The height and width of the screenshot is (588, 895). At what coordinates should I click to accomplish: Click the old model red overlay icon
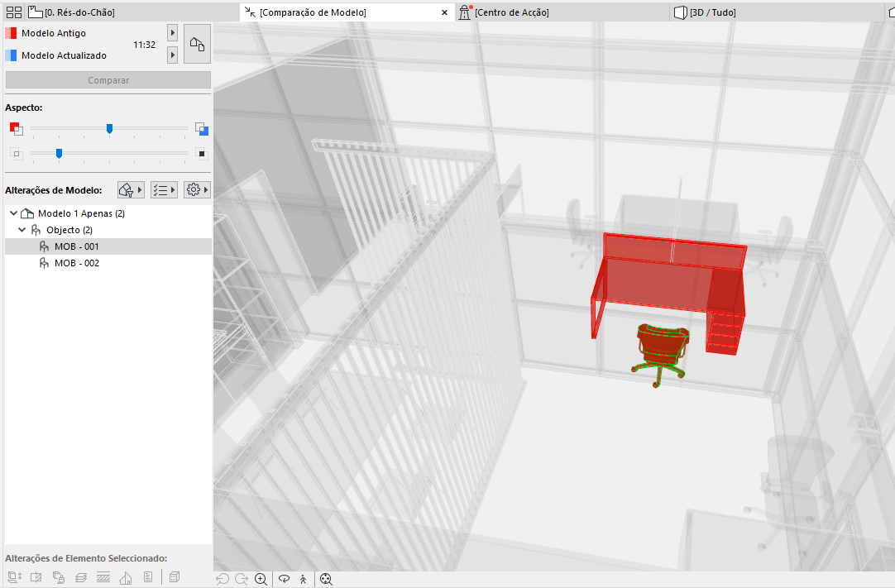[x=16, y=129]
